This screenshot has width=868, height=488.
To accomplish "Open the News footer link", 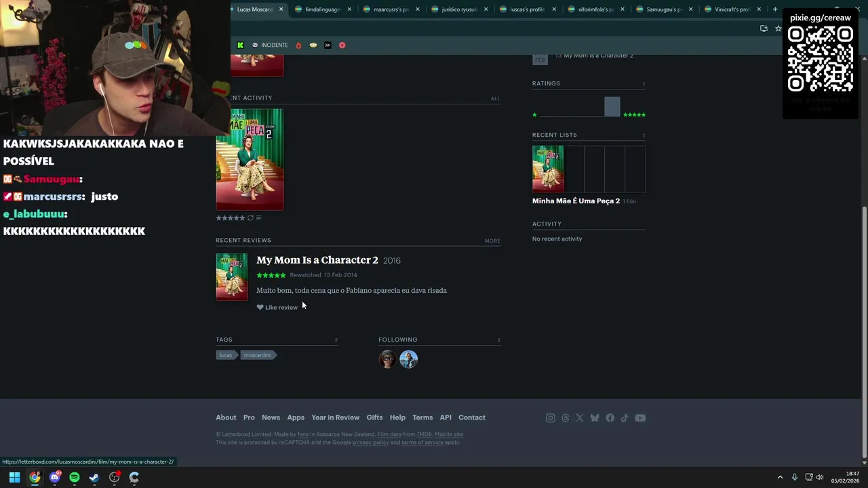I will point(271,418).
